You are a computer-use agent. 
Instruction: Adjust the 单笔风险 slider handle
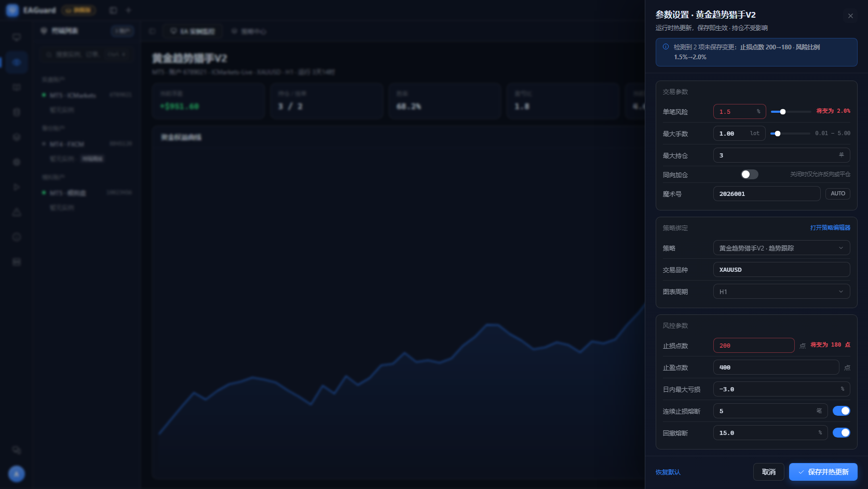(x=783, y=112)
